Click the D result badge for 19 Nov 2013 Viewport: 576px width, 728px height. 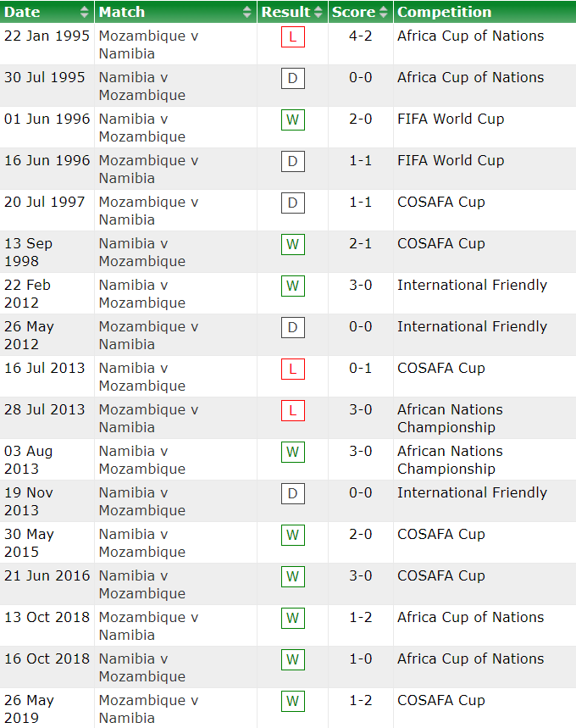click(x=292, y=494)
